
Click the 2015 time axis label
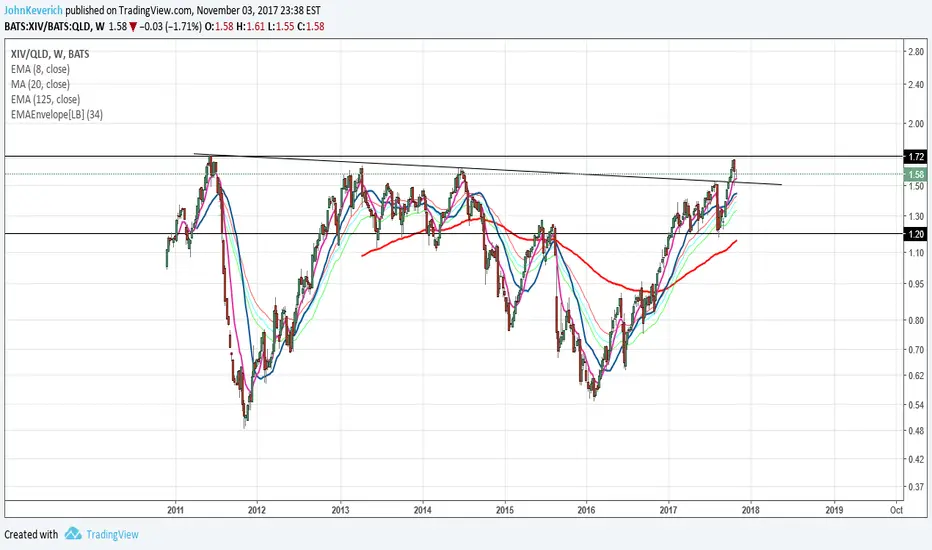click(x=505, y=510)
